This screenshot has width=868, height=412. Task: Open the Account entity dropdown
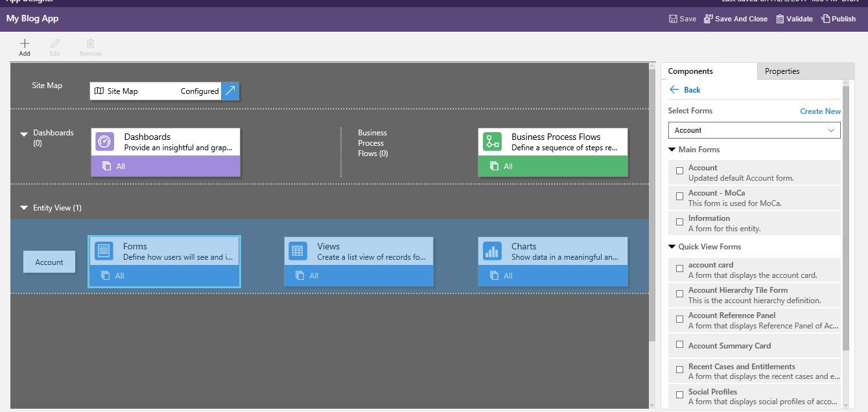[x=754, y=130]
